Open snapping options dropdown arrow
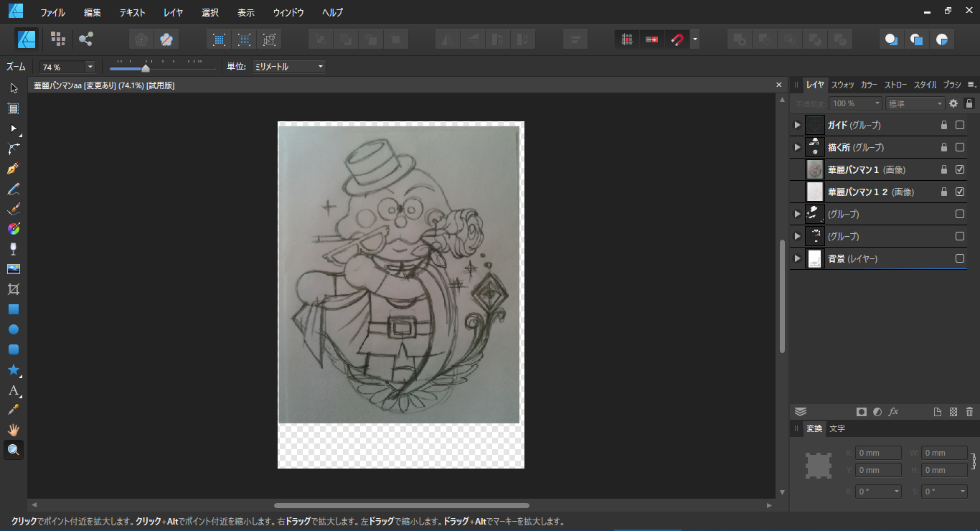This screenshot has height=531, width=980. pos(694,39)
